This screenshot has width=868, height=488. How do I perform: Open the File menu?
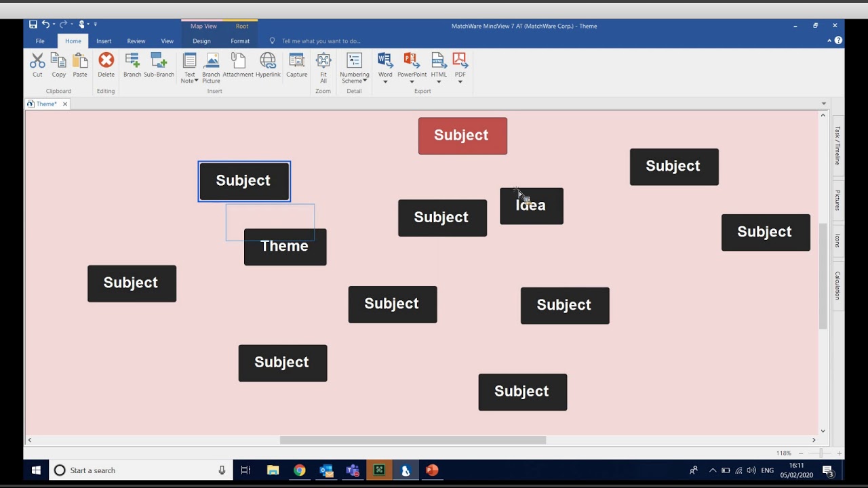tap(40, 41)
